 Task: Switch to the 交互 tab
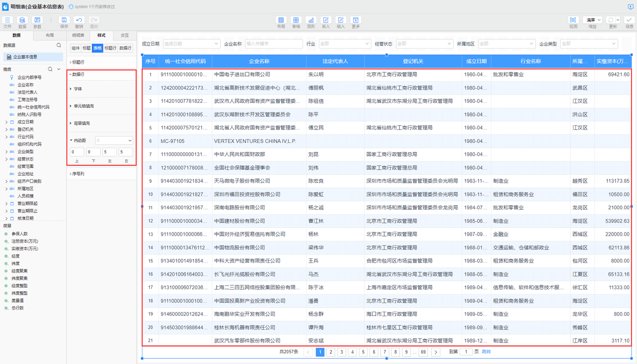tap(124, 35)
